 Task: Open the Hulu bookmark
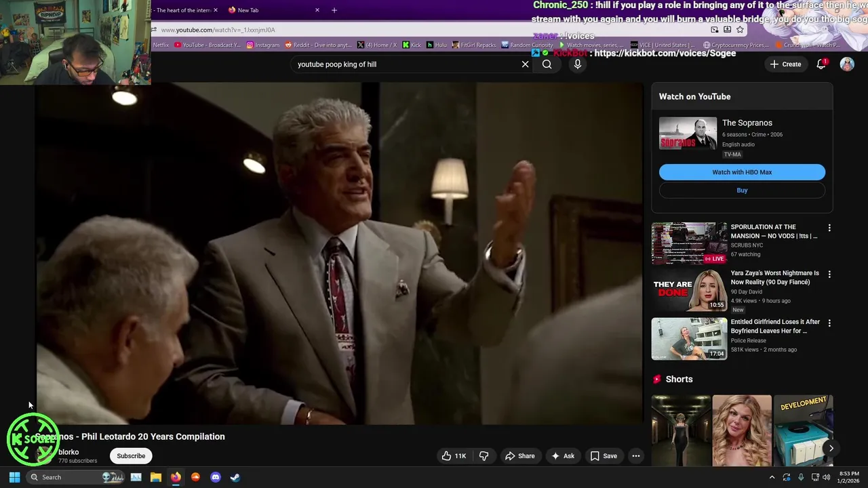(x=437, y=45)
